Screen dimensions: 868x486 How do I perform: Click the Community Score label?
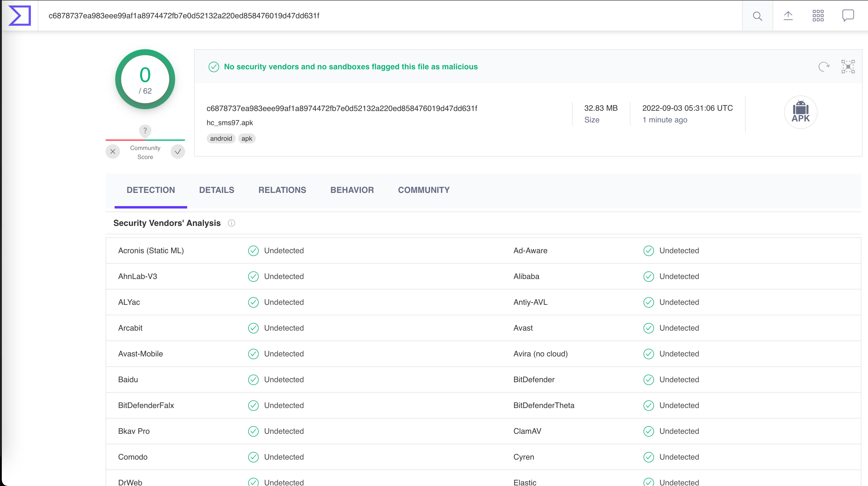[x=145, y=152]
